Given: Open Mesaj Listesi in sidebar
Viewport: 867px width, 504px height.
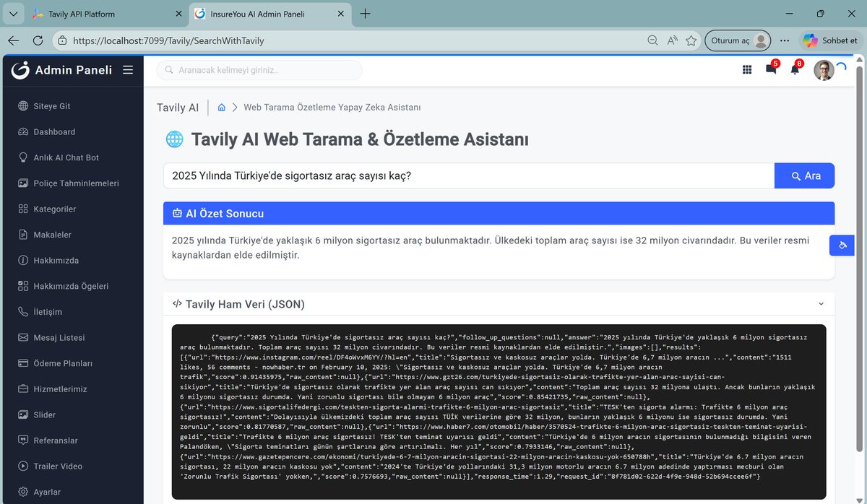Looking at the screenshot, I should pyautogui.click(x=59, y=338).
